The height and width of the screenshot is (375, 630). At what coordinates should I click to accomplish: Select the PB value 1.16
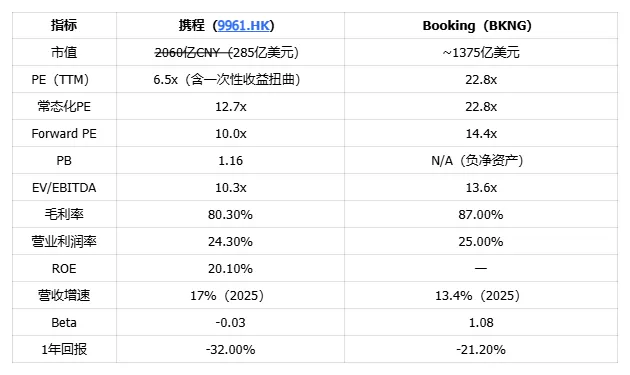tap(231, 161)
